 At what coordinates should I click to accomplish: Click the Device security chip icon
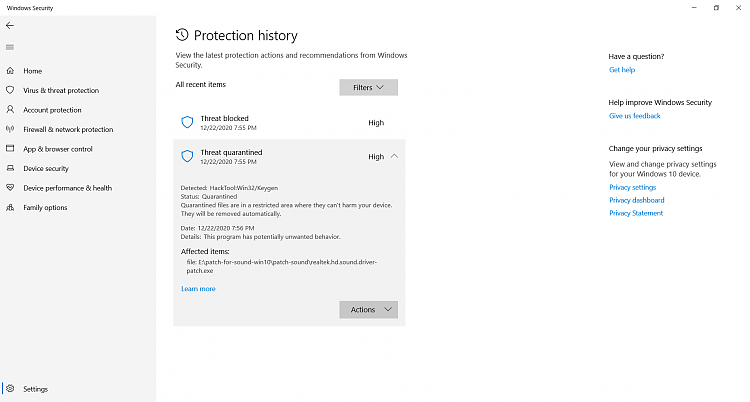click(x=10, y=168)
